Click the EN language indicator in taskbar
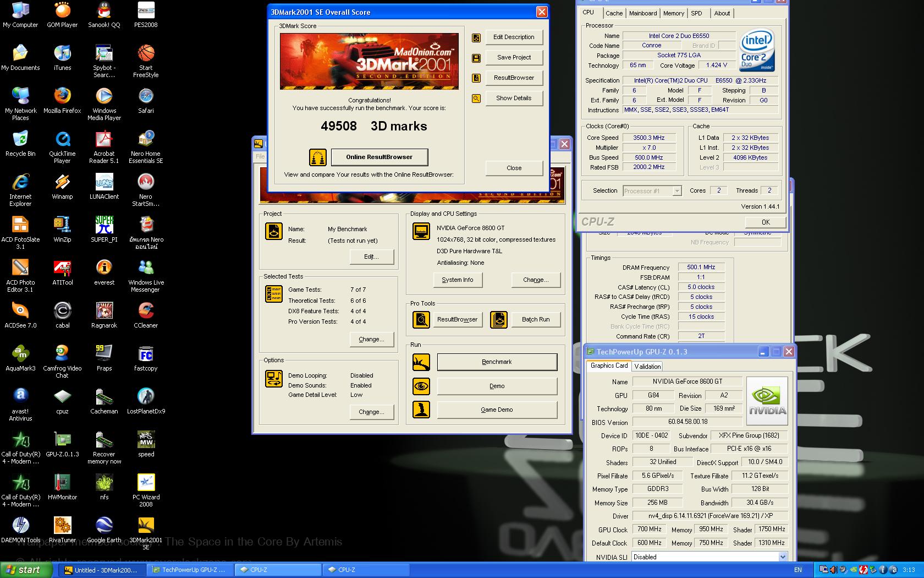 pyautogui.click(x=798, y=570)
